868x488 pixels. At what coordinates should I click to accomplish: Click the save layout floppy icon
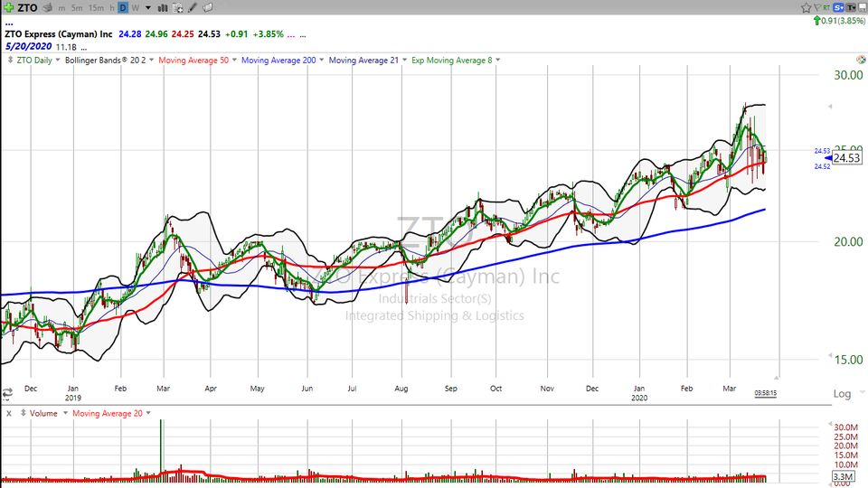click(862, 8)
